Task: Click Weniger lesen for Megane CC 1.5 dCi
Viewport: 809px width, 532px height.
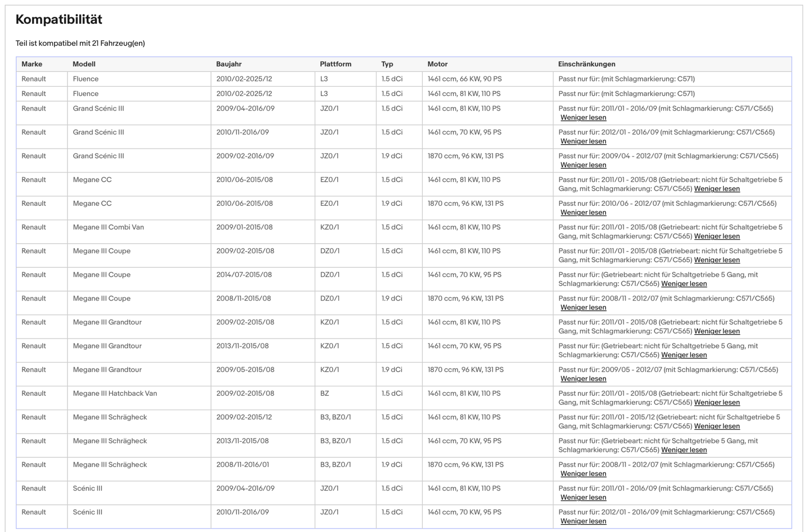Action: (717, 189)
